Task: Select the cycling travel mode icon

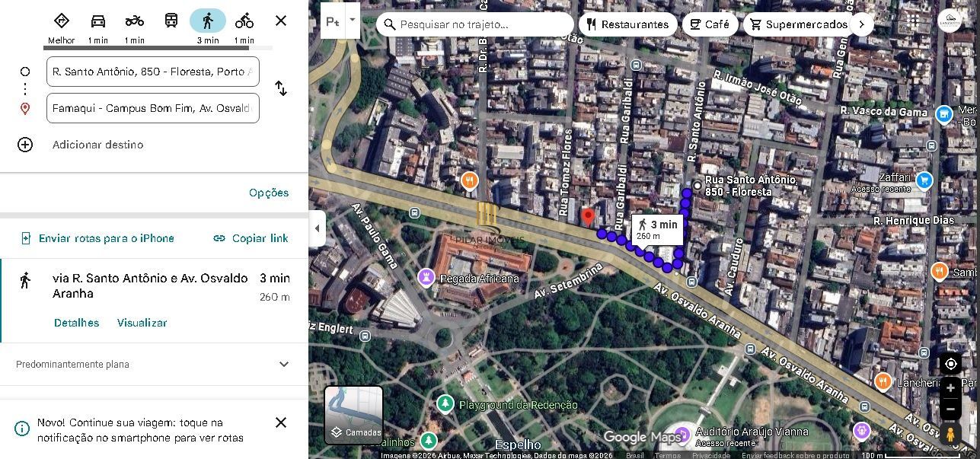Action: (244, 21)
